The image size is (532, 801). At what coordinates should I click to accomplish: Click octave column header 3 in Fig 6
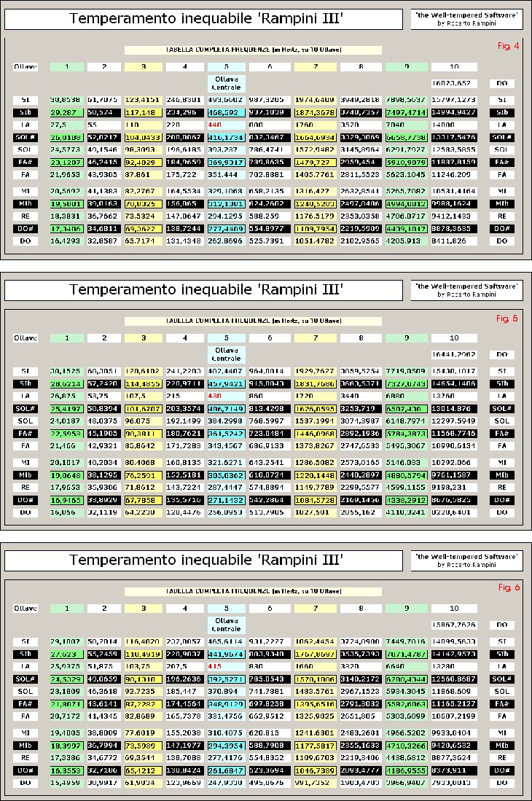tap(144, 609)
